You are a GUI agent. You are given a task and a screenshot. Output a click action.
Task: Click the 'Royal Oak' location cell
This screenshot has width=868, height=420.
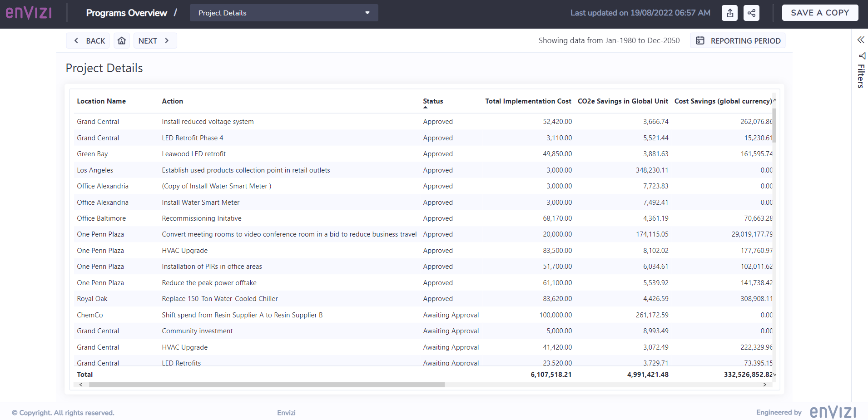click(92, 299)
